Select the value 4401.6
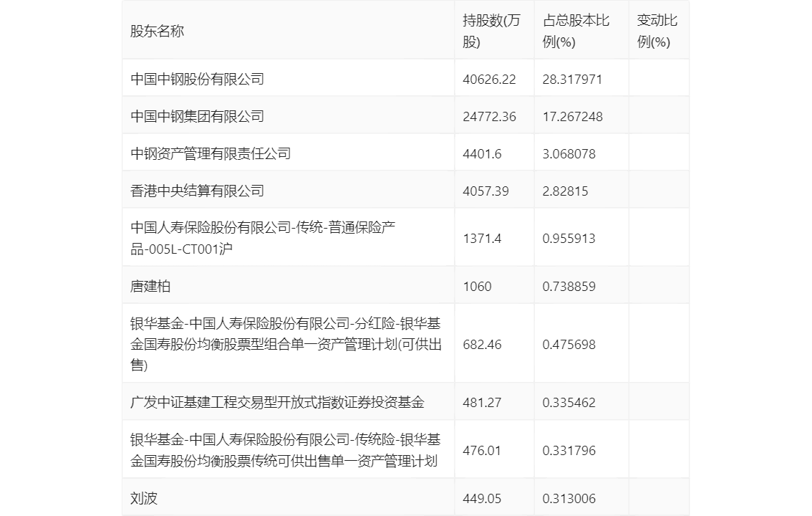Image resolution: width=812 pixels, height=516 pixels. [x=482, y=154]
